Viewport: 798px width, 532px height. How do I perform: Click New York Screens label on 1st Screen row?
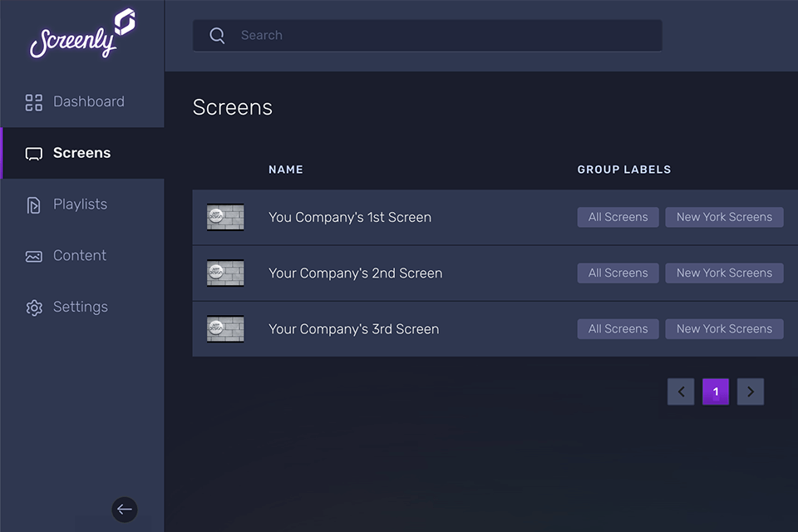pyautogui.click(x=724, y=218)
